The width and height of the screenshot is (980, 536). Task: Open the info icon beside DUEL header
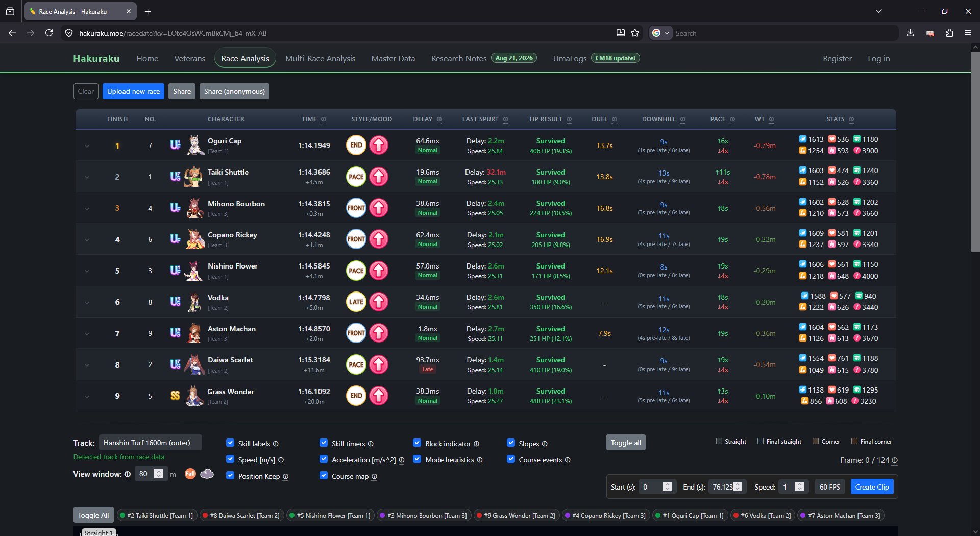[615, 119]
